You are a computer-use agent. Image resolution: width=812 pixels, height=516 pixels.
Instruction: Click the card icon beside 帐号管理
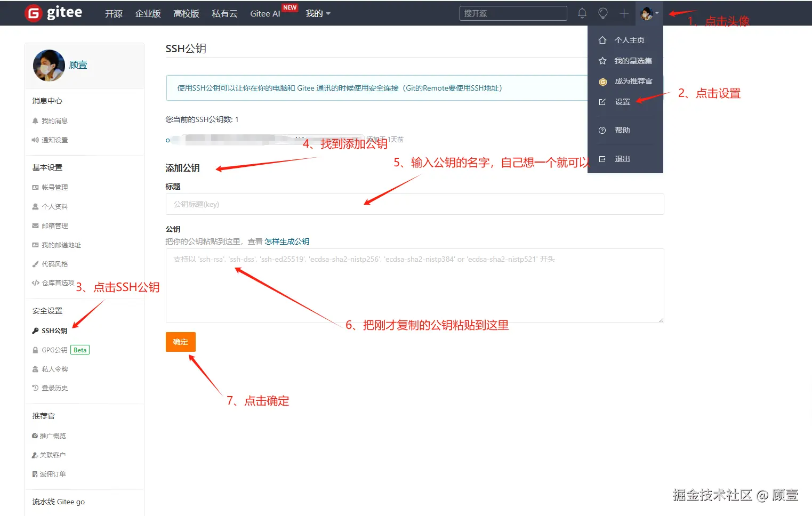[35, 188]
